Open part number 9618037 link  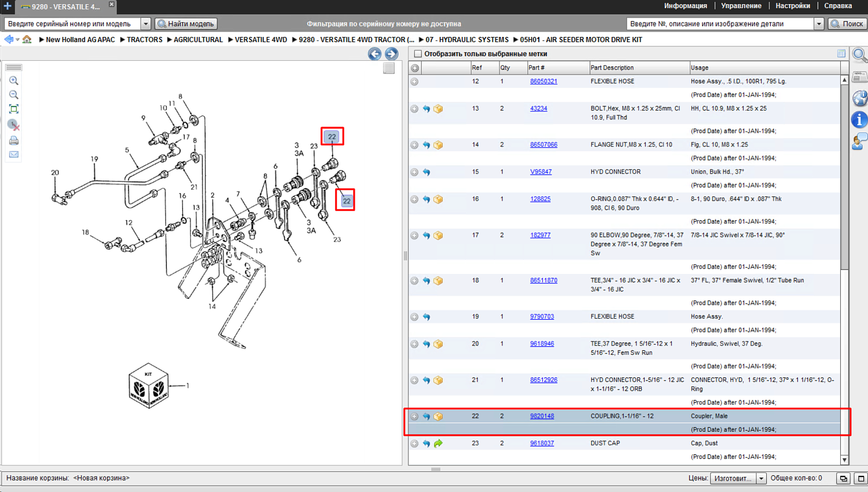[x=542, y=443]
